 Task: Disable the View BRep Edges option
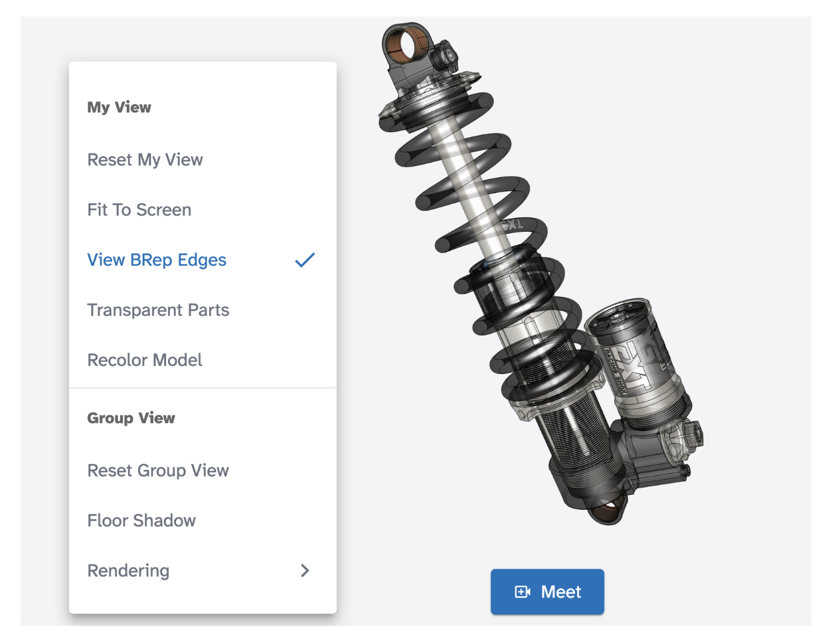pyautogui.click(x=203, y=260)
